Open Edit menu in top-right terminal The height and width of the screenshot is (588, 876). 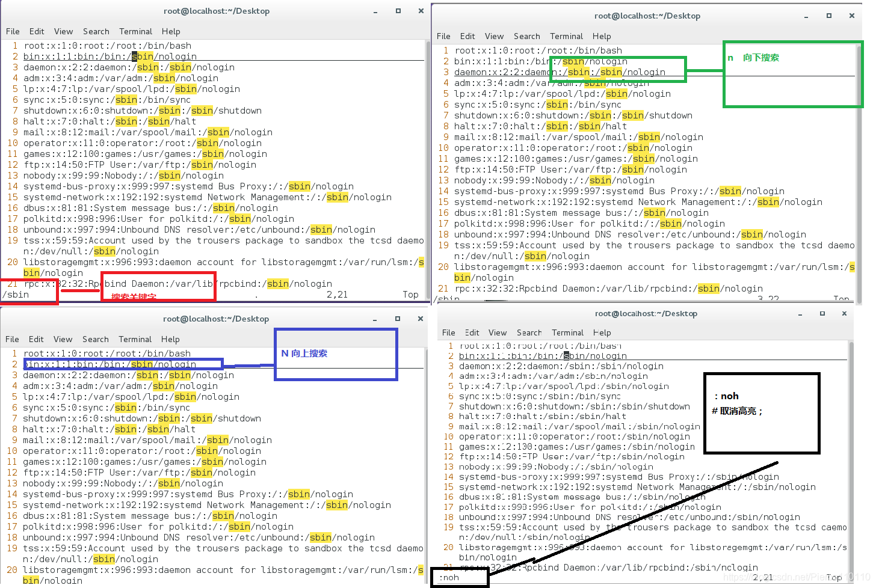coord(467,36)
